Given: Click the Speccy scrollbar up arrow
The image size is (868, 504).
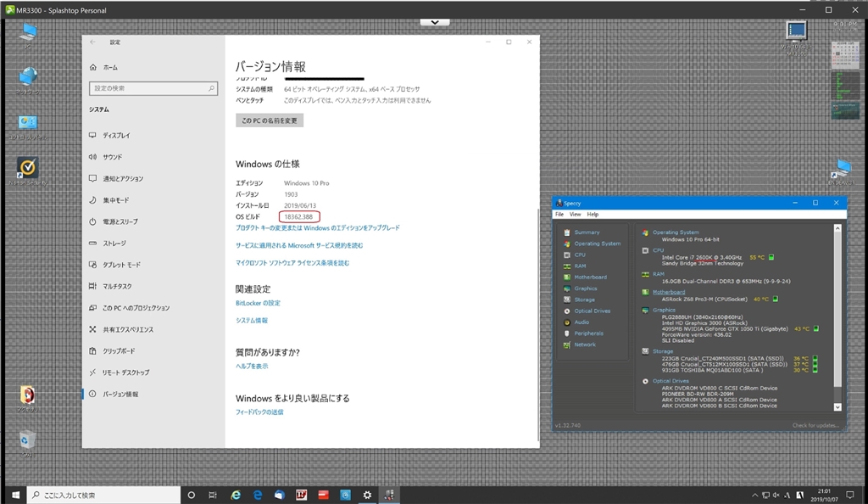Looking at the screenshot, I should coord(837,228).
